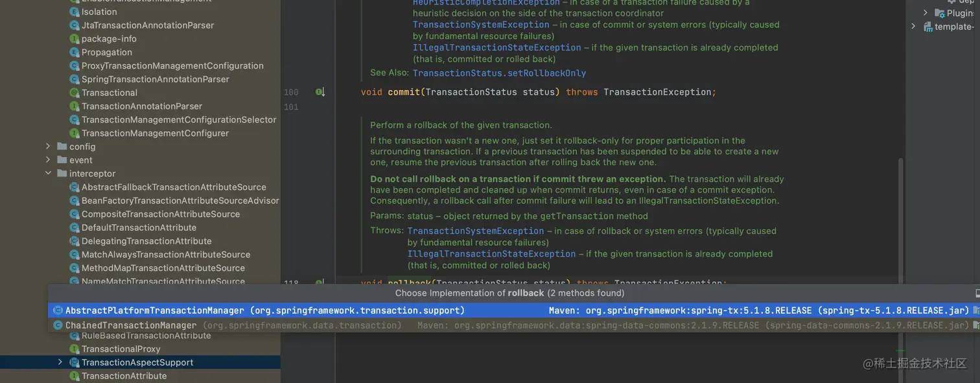
Task: Click the config folder icon
Action: (x=62, y=146)
